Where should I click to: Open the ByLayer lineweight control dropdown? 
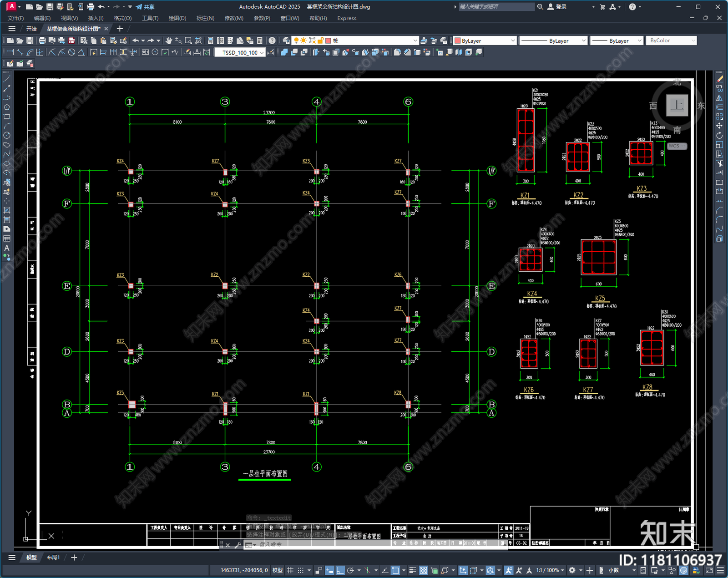[617, 41]
